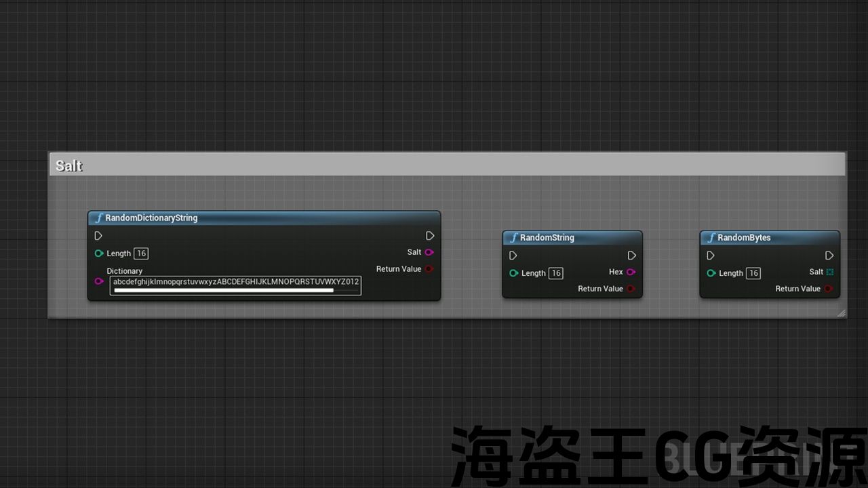Click the RandomBytes output execution pin
This screenshot has height=488, width=868.
(x=829, y=256)
